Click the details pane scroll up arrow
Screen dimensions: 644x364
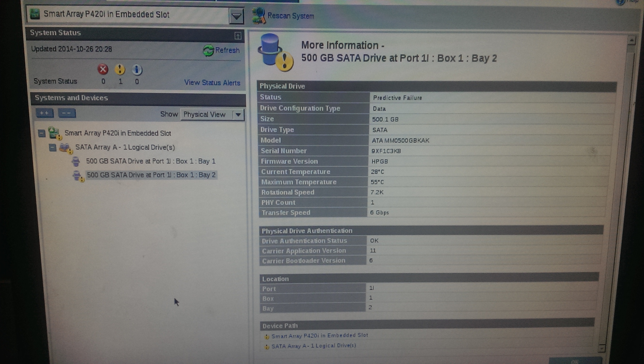(x=632, y=40)
